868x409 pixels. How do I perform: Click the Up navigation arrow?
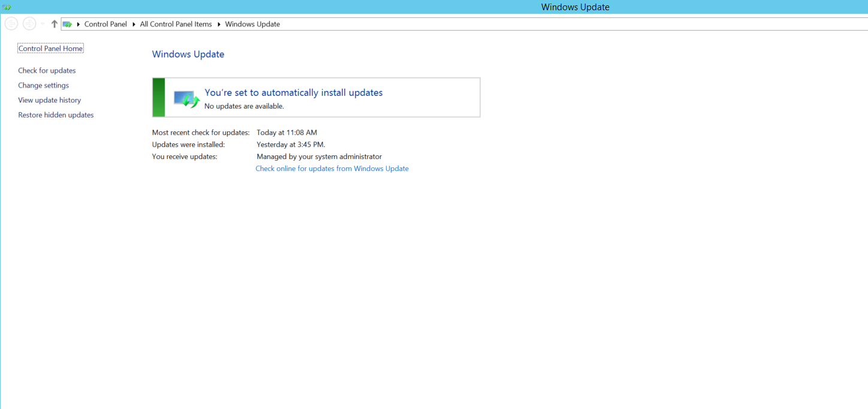[x=53, y=23]
